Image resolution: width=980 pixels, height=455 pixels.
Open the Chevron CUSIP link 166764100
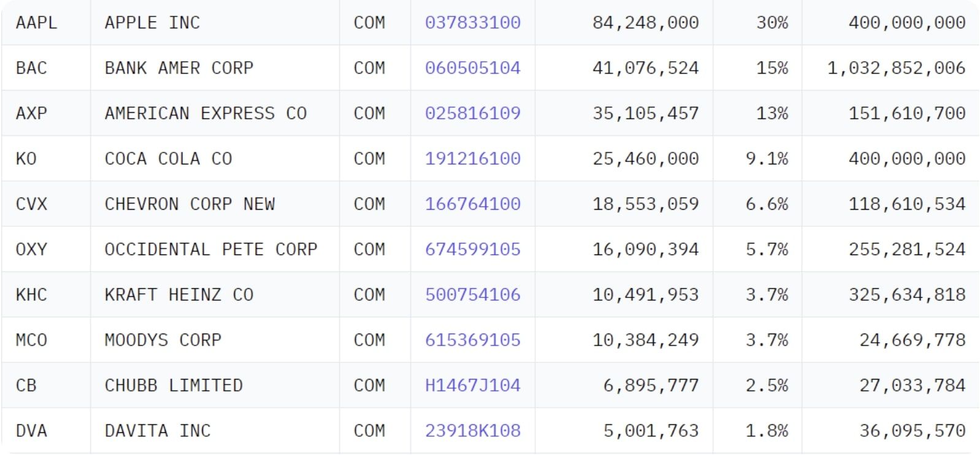pyautogui.click(x=473, y=204)
